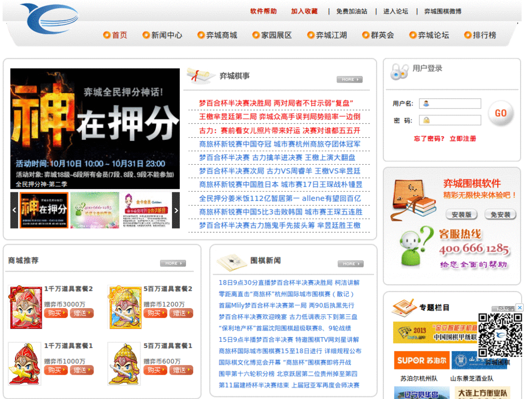Screen dimensions: 532x399
Task: Click 立即注册 register link
Action: [463, 138]
